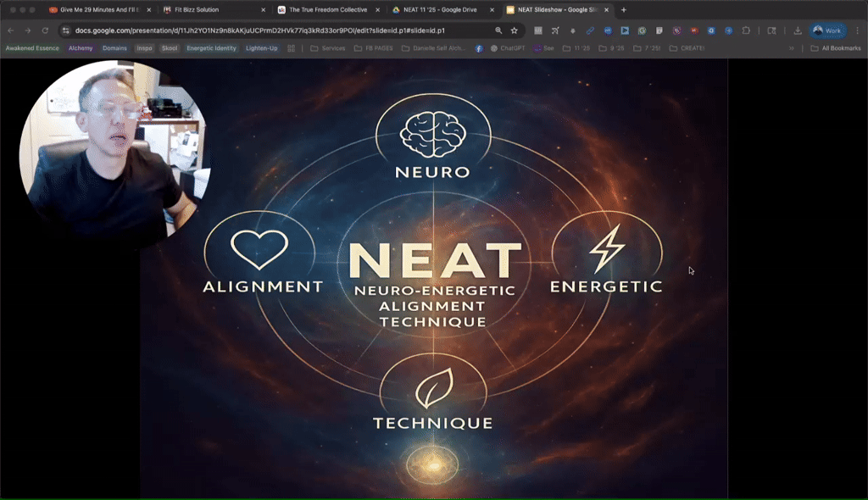Click the Facebook icon on the bookmarks bar
Image resolution: width=868 pixels, height=500 pixels.
(479, 48)
